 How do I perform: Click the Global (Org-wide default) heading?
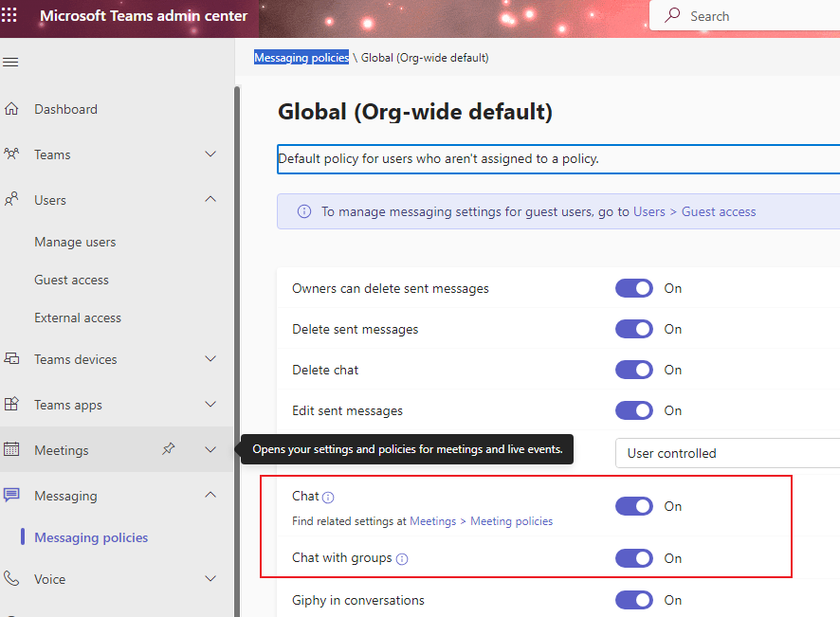click(x=415, y=112)
